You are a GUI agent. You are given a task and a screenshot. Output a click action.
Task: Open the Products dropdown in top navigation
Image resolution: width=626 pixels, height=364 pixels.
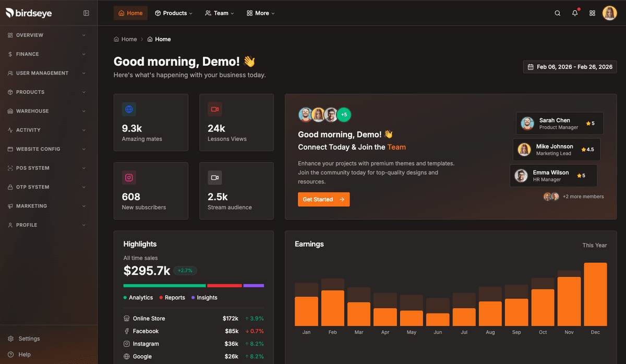[x=174, y=13]
